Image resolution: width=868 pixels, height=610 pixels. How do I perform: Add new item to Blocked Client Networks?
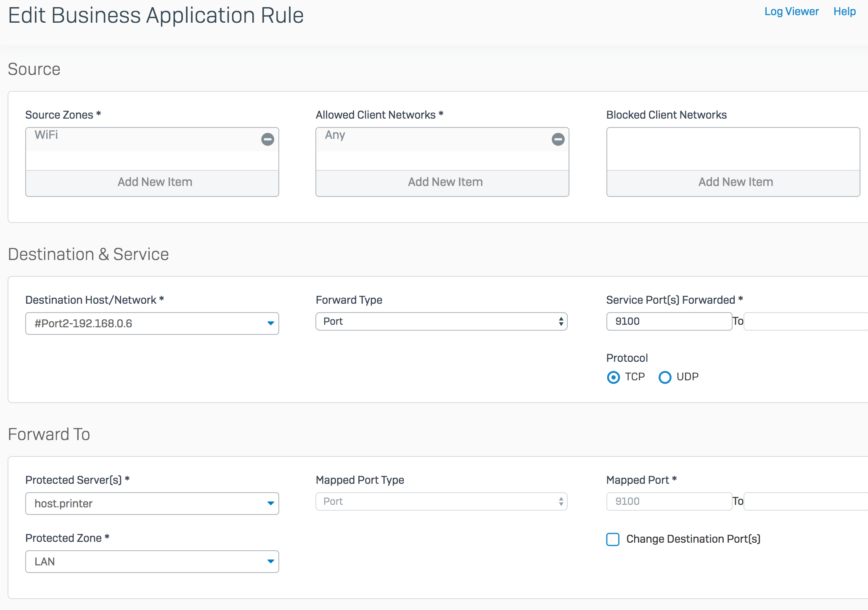[x=733, y=182]
